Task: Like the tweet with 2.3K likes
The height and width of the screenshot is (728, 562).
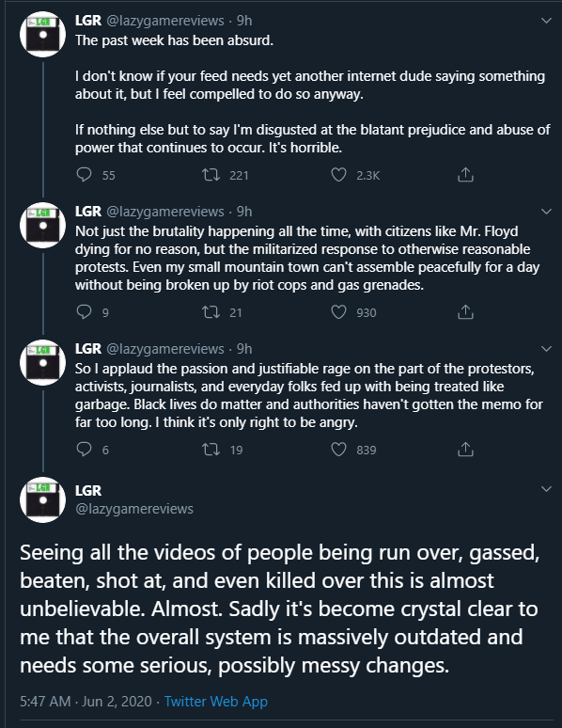Action: (338, 175)
